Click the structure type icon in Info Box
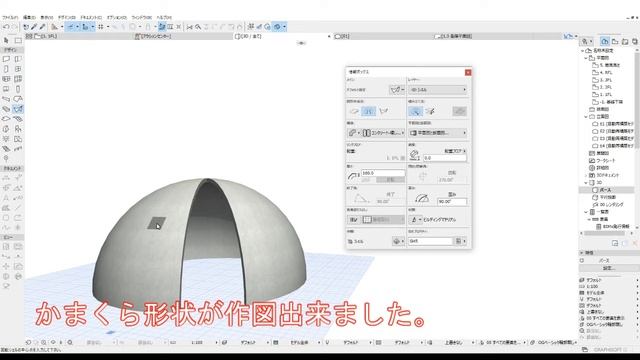This screenshot has height=360, width=640. pos(353,133)
